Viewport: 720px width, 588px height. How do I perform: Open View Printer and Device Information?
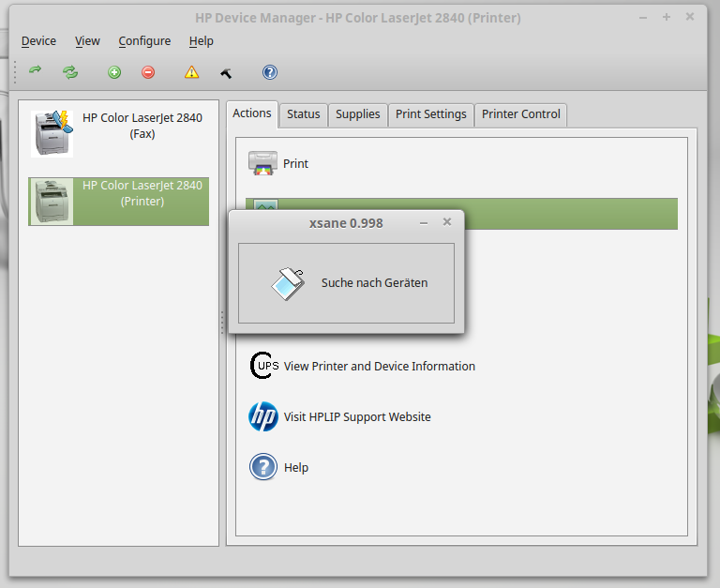coord(380,366)
